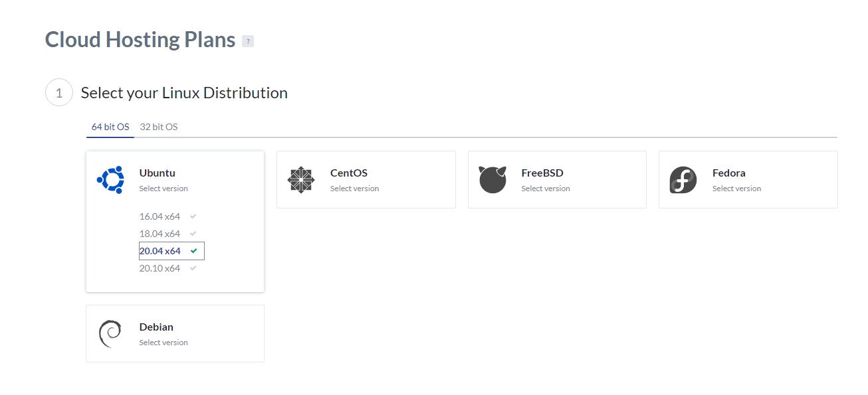Image resolution: width=868 pixels, height=395 pixels.
Task: Click the CentOS logo icon
Action: [301, 180]
